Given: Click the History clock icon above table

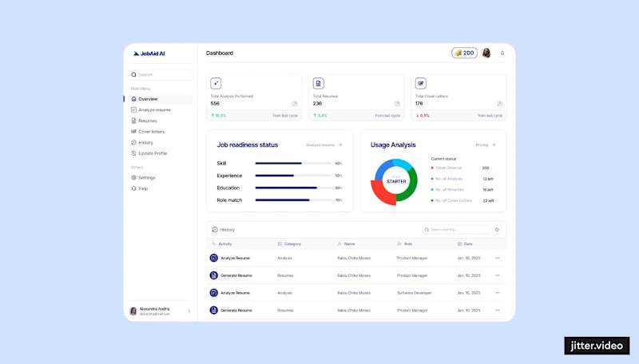Looking at the screenshot, I should (215, 230).
